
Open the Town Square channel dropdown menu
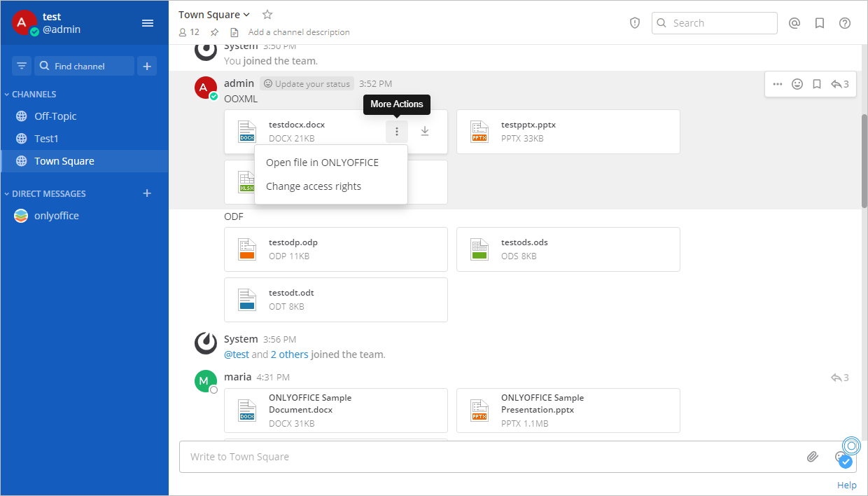click(x=214, y=15)
